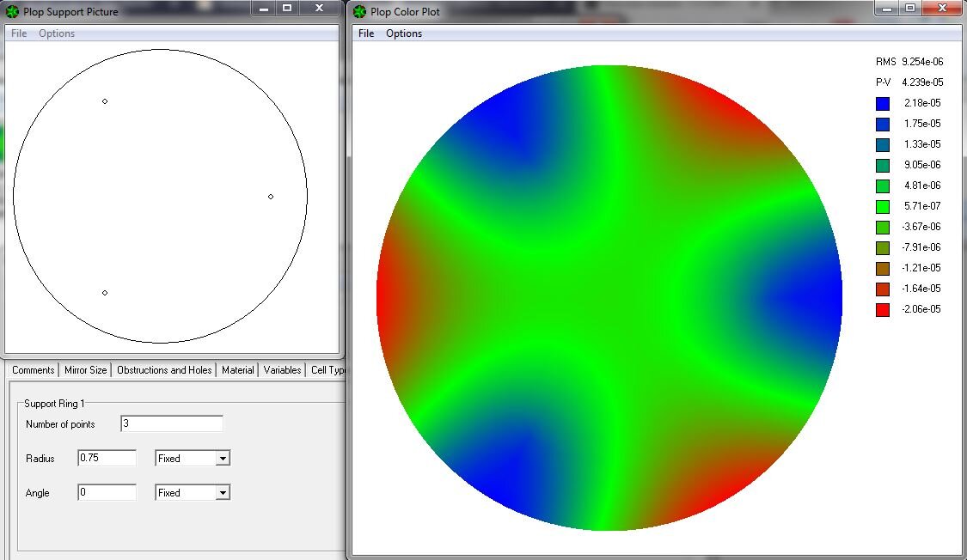Image resolution: width=967 pixels, height=560 pixels.
Task: Click the top support point marker in the mirror diagram
Action: [104, 100]
